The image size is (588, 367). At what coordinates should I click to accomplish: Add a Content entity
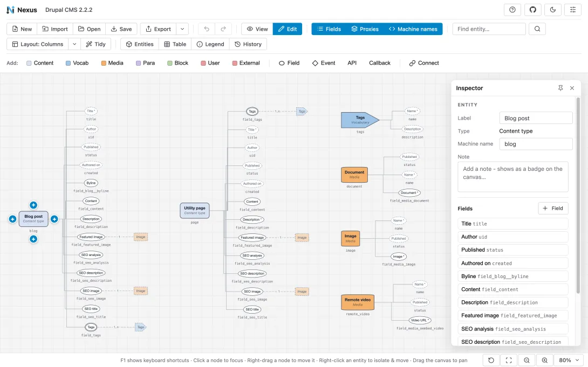pos(40,63)
